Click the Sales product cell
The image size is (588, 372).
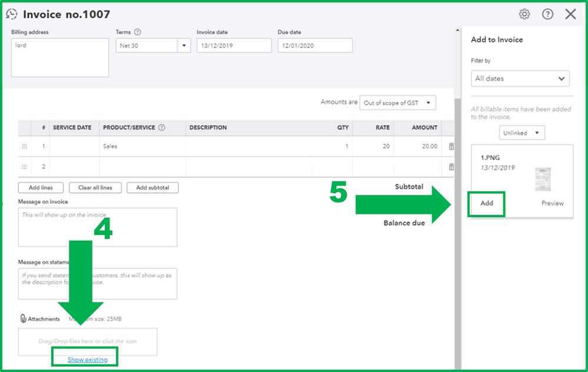(142, 146)
